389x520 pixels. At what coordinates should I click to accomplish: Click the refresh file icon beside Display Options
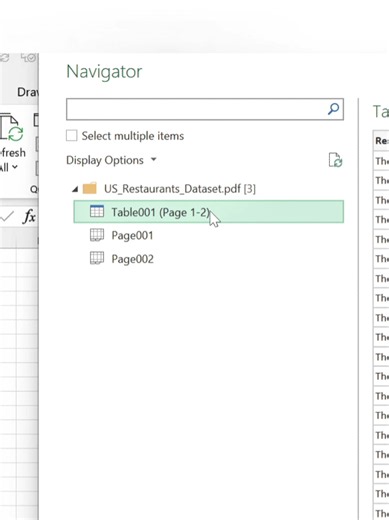[335, 160]
